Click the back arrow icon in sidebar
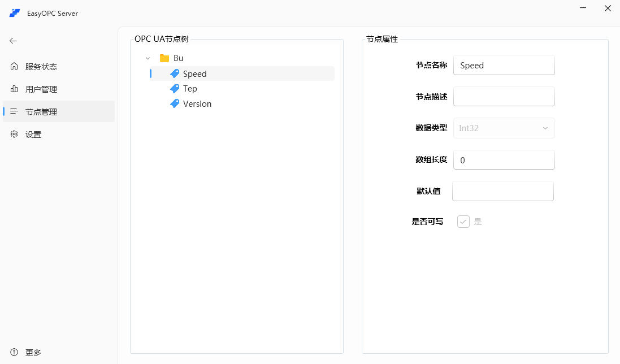 [x=14, y=41]
